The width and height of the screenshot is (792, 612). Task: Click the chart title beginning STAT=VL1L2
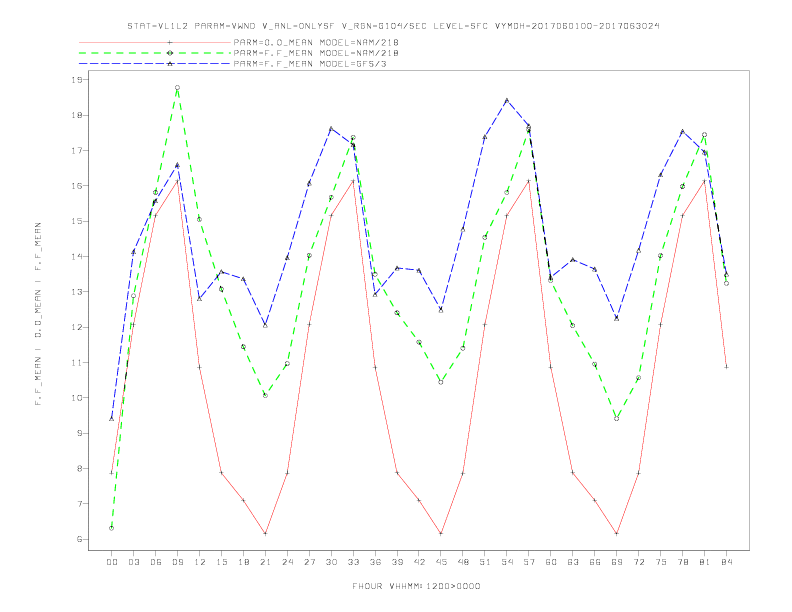tap(393, 26)
